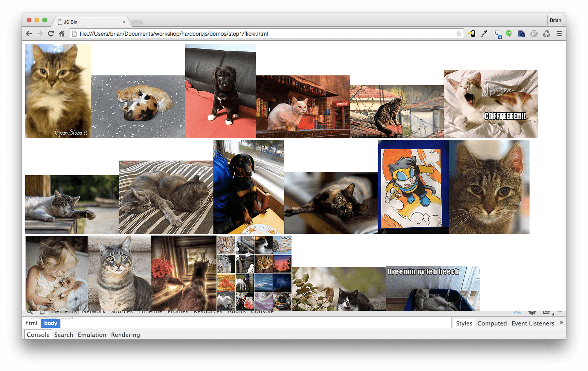Open the eyedropper color picker extension

tap(484, 34)
